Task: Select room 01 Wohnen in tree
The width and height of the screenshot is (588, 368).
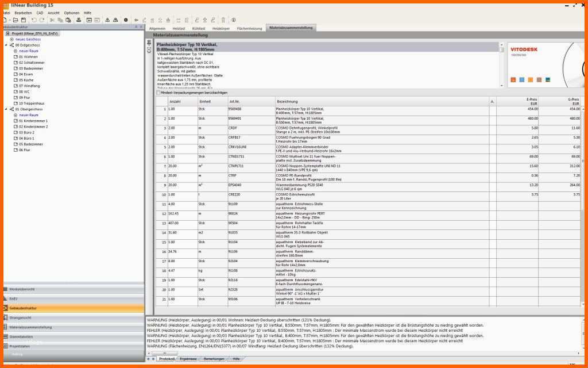Action: point(28,57)
